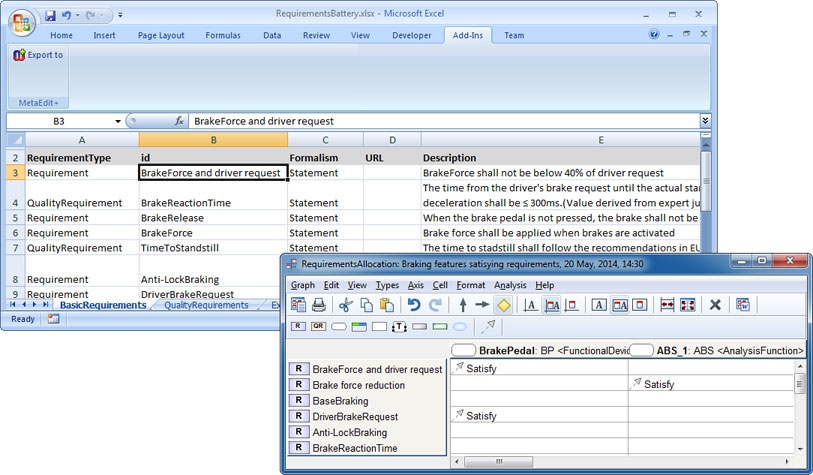
Task: Open the Data ribbon tab
Action: pos(272,35)
